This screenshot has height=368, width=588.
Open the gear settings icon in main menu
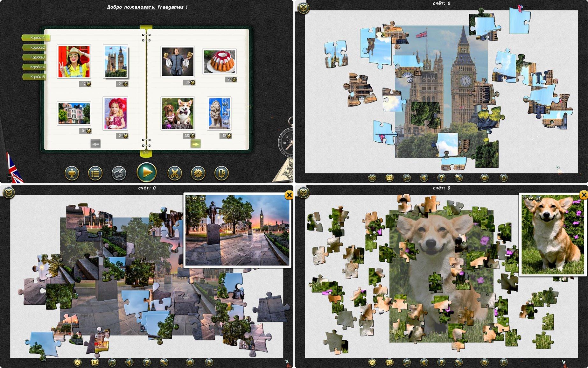click(x=198, y=173)
